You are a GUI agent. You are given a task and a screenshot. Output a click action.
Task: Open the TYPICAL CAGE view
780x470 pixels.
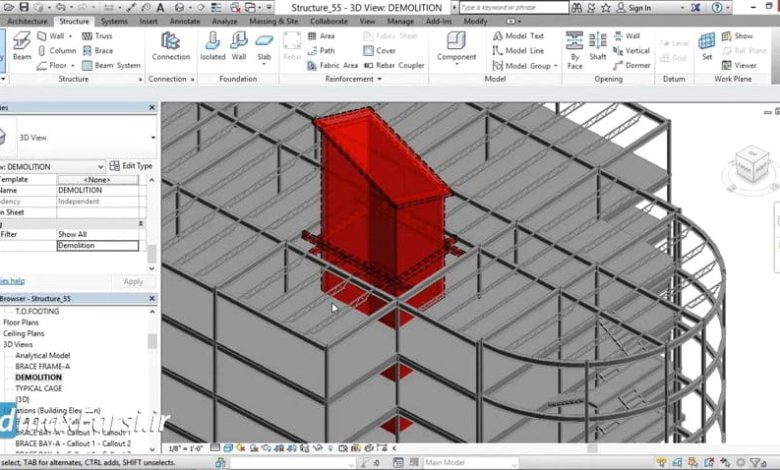coord(39,388)
